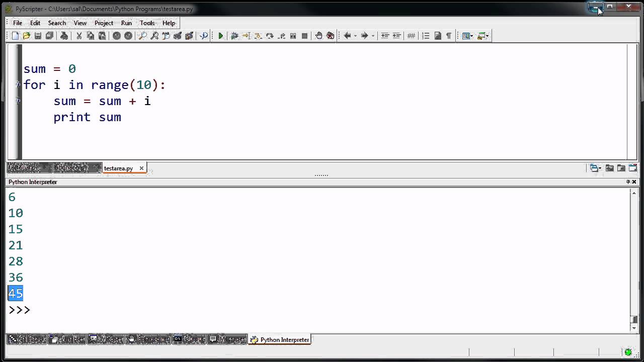Close the testarea.py editor tab
This screenshot has width=644, height=362.
(x=141, y=168)
